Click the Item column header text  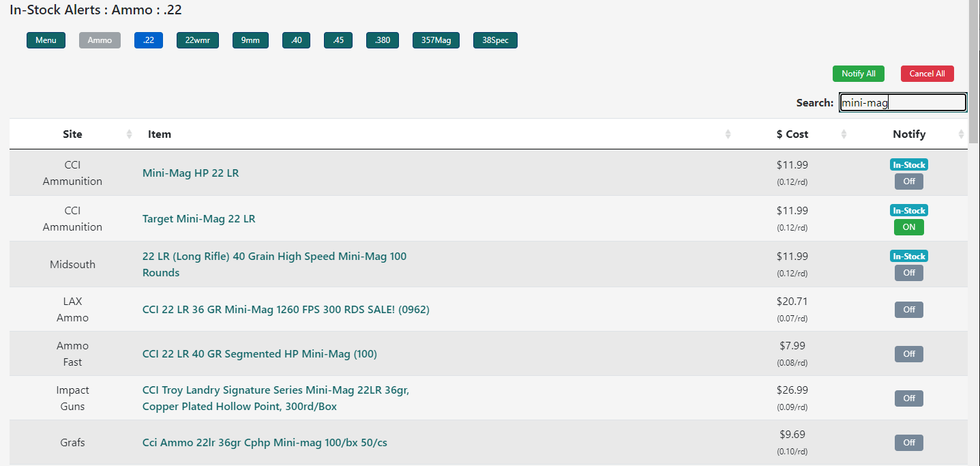[160, 134]
